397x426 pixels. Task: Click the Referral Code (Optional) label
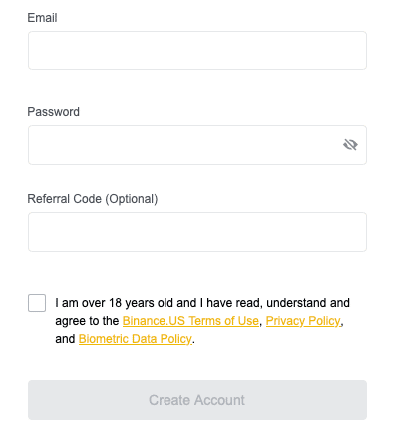point(93,199)
